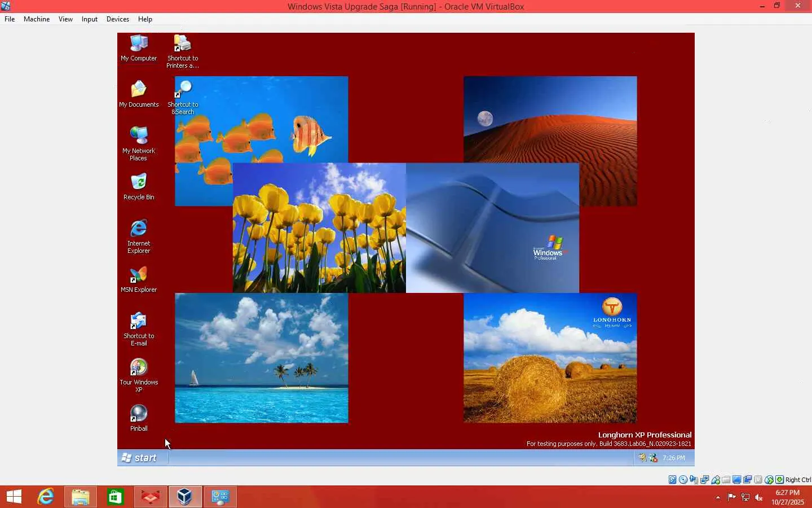Click the Right Ctrl host key label

(798, 480)
